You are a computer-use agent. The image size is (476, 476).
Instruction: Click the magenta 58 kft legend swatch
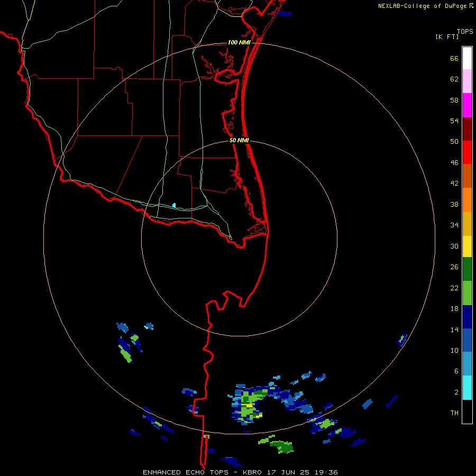(467, 105)
